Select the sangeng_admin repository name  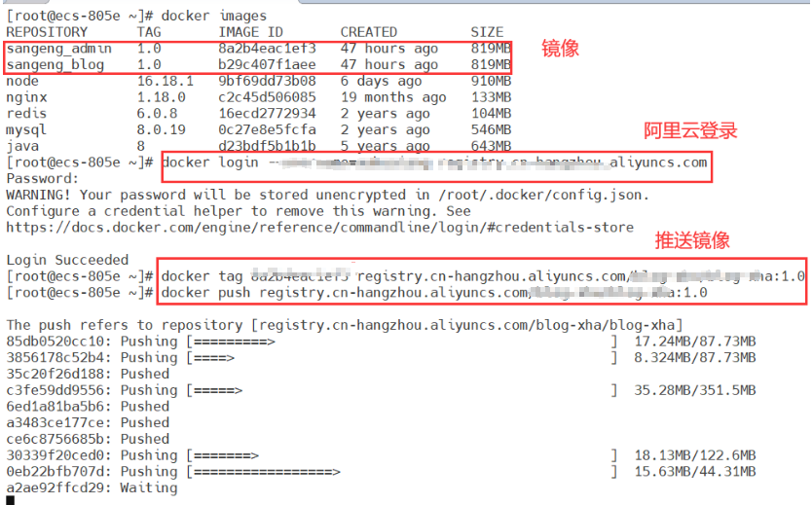(59, 49)
